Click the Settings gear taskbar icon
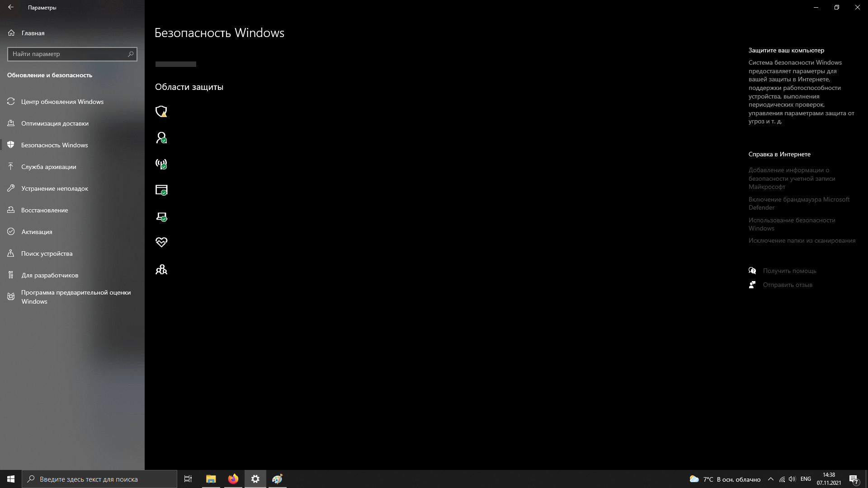Screen dimensions: 868x488 pyautogui.click(x=255, y=479)
